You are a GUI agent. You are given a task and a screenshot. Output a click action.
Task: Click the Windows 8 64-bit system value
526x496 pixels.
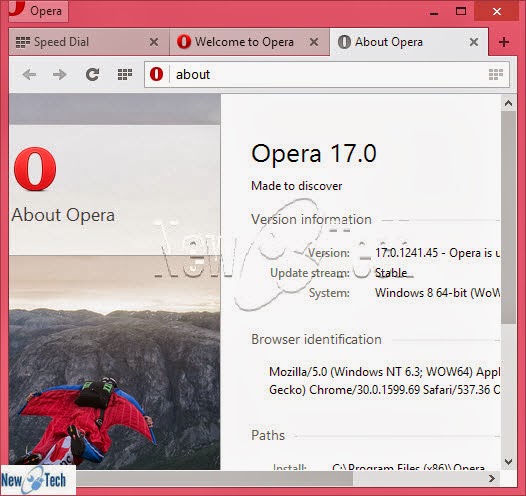437,293
